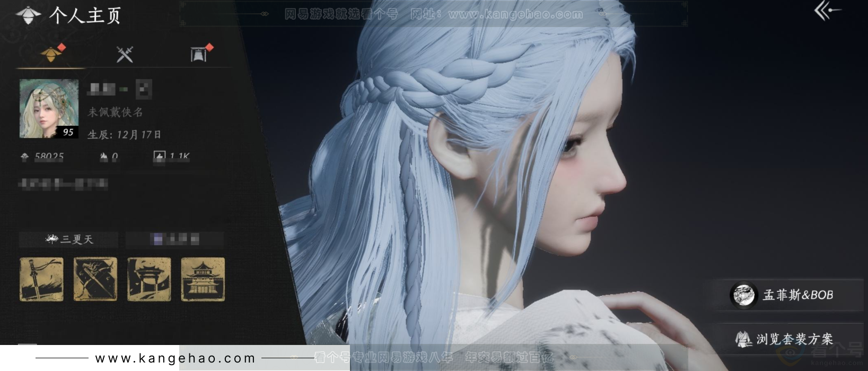
Task: Tap the 58025 score stat
Action: pyautogui.click(x=42, y=157)
